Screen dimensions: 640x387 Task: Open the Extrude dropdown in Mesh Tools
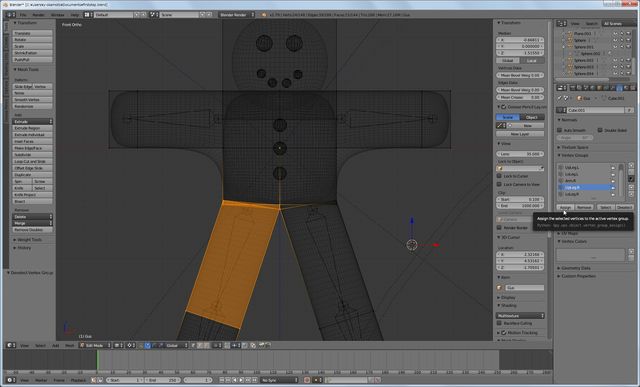coord(32,122)
